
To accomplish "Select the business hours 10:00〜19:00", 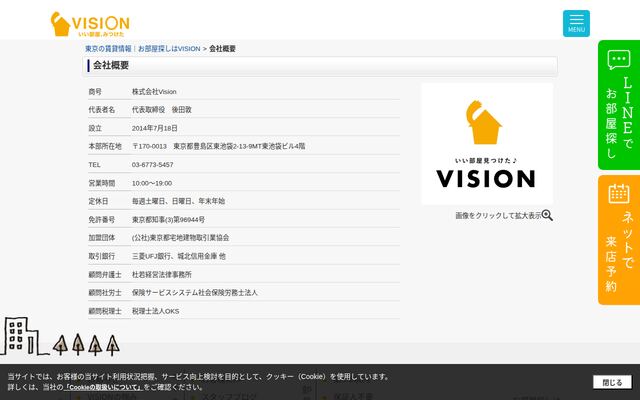I will point(152,183).
